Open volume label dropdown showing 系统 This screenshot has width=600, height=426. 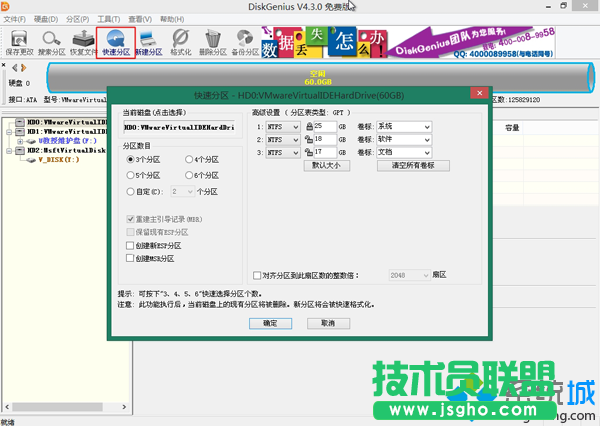point(404,127)
